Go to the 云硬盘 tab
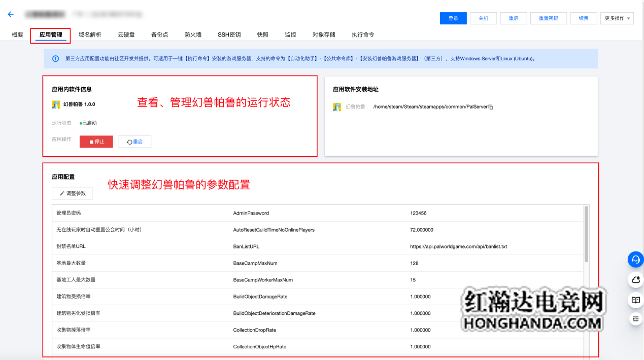The width and height of the screenshot is (644, 360). [126, 34]
